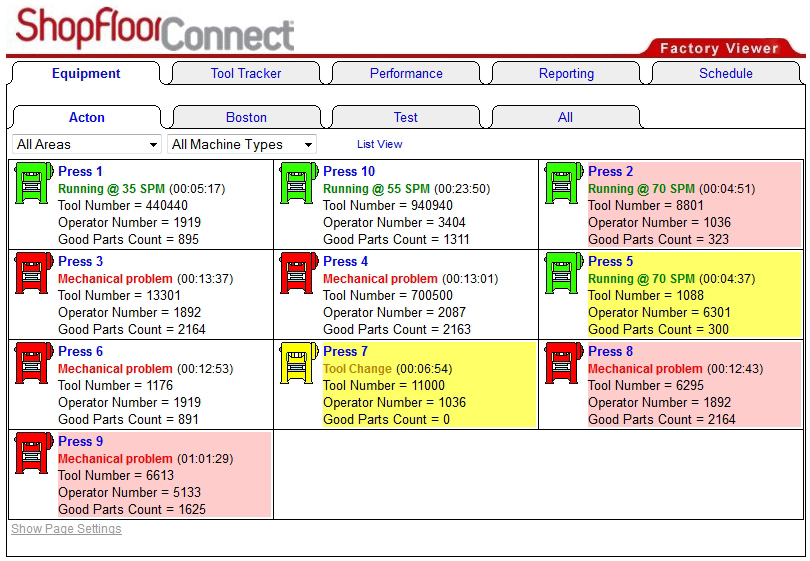This screenshot has height=561, width=810.
Task: Click 'Tool Number = 940940' text
Action: tap(387, 205)
